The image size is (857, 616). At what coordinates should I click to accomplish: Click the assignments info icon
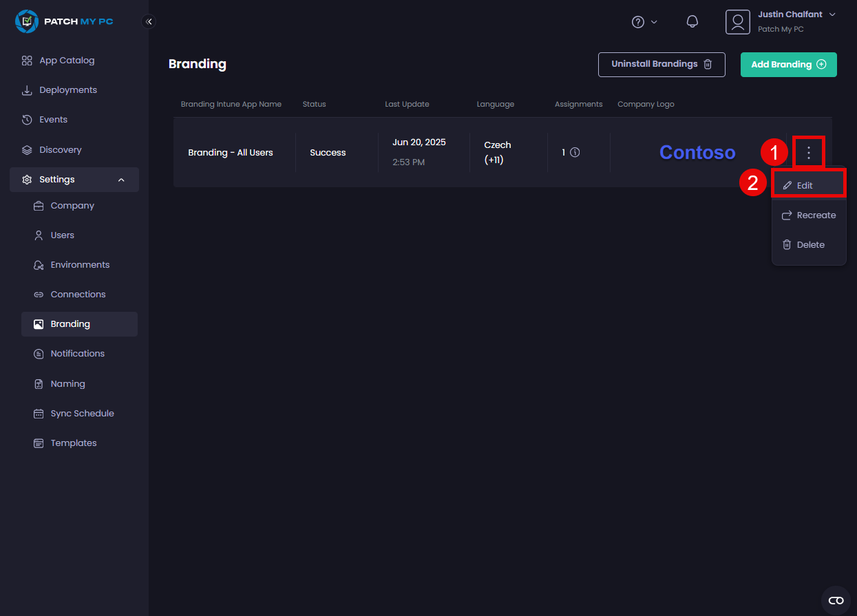point(575,153)
